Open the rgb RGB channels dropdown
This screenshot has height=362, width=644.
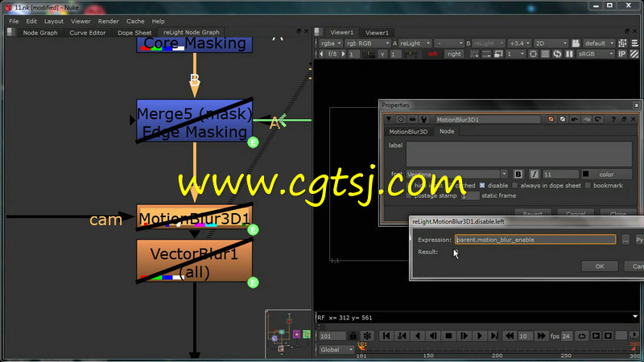[x=367, y=43]
